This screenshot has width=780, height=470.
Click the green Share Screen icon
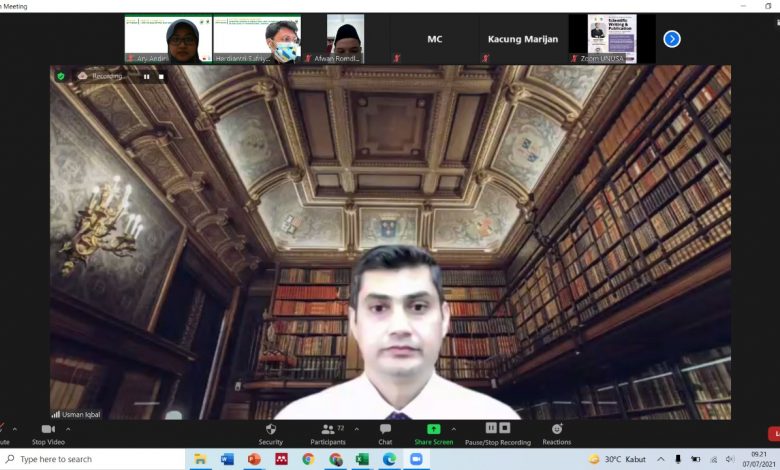click(433, 429)
